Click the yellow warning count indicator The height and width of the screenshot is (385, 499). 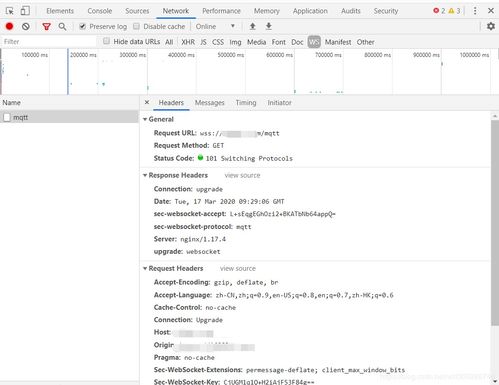(x=454, y=11)
